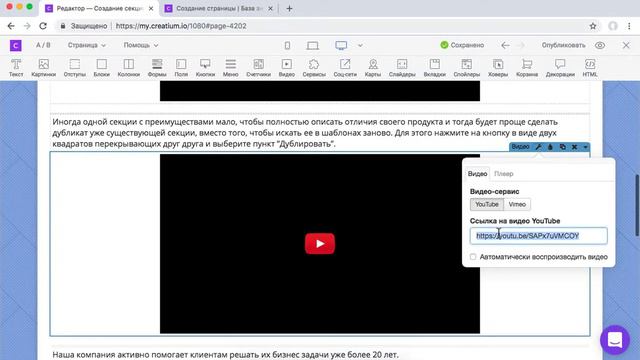
Task: Select the Поля tool
Action: click(181, 68)
